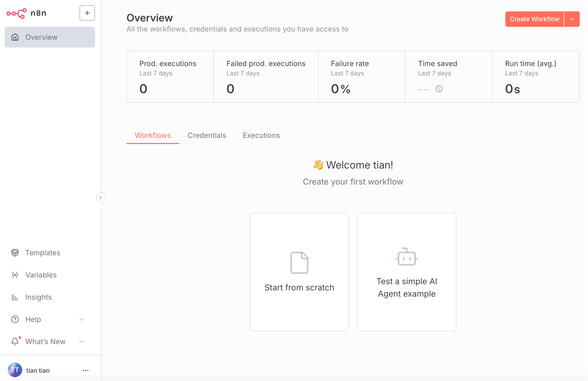Switch to the Credentials tab
Image resolution: width=588 pixels, height=381 pixels.
pos(207,136)
